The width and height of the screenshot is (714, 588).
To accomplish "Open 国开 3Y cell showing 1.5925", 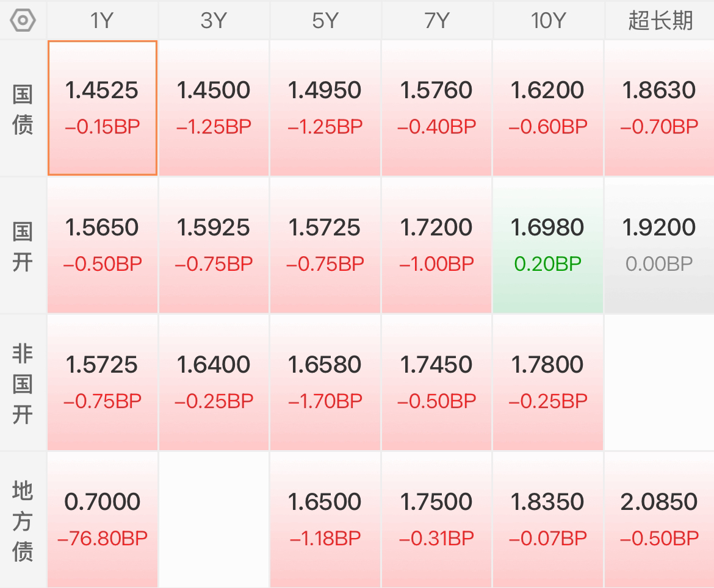I will pos(214,245).
